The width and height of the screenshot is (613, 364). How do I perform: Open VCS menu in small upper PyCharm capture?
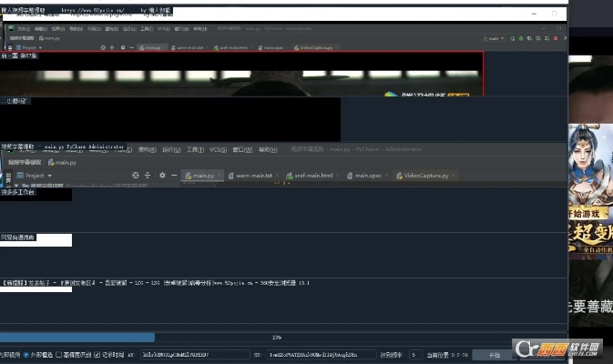pos(163,29)
